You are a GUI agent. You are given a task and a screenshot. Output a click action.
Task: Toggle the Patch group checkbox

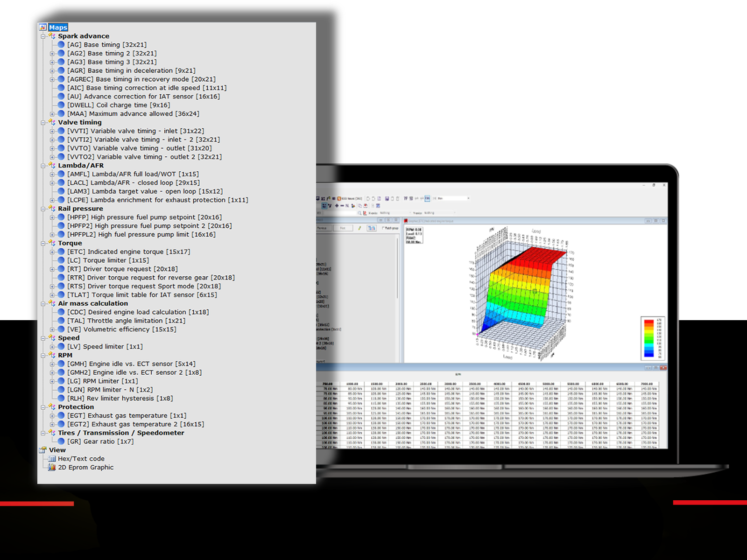click(383, 228)
